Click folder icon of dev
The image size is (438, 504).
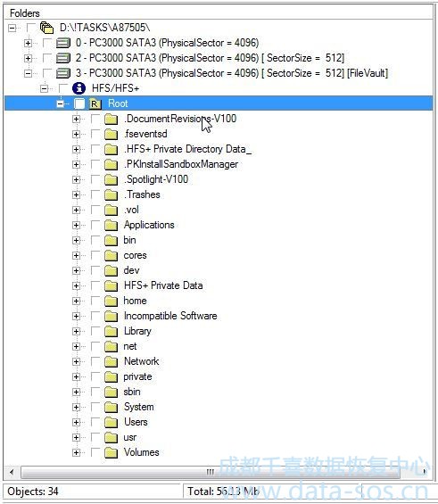[112, 270]
